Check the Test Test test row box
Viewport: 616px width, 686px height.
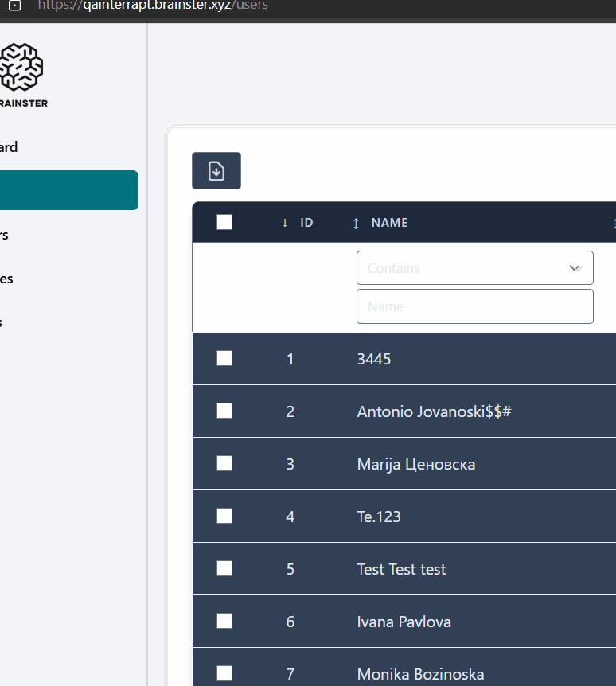(224, 569)
